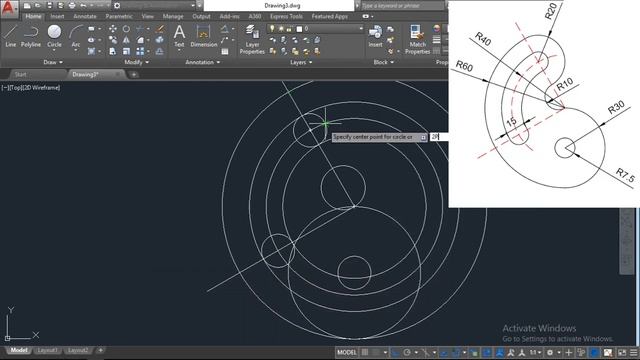Viewport: 640px width, 360px height.
Task: Switch to the Insert ribbon tab
Action: pos(57,16)
